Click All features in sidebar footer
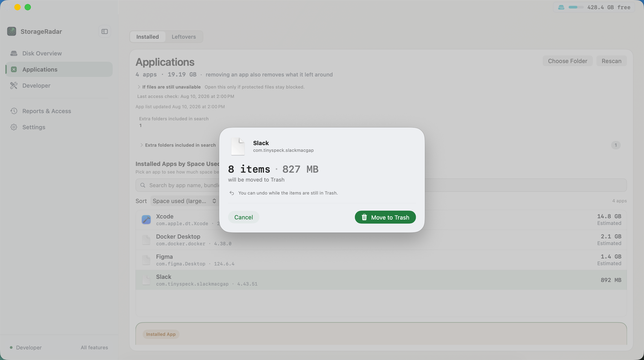The height and width of the screenshot is (360, 644). 94,348
